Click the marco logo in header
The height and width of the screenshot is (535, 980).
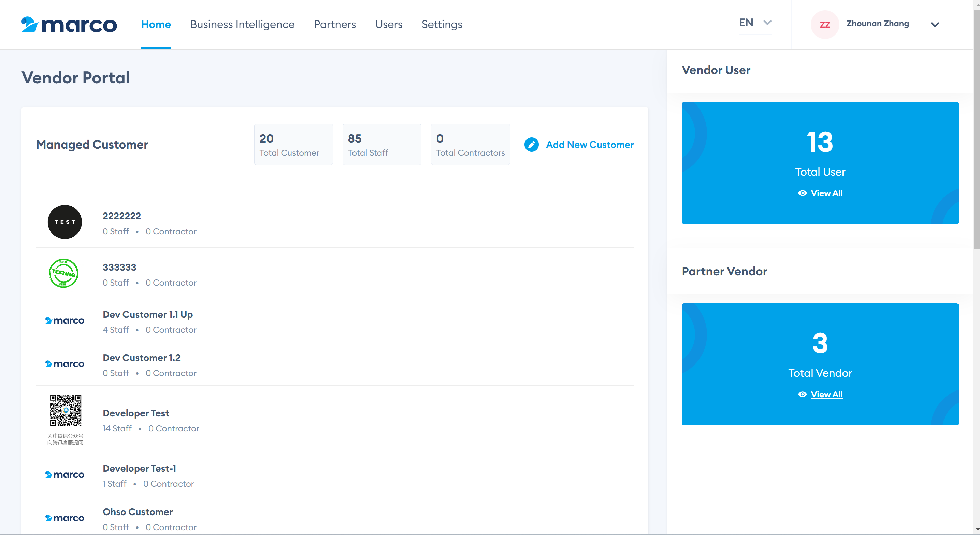point(69,25)
